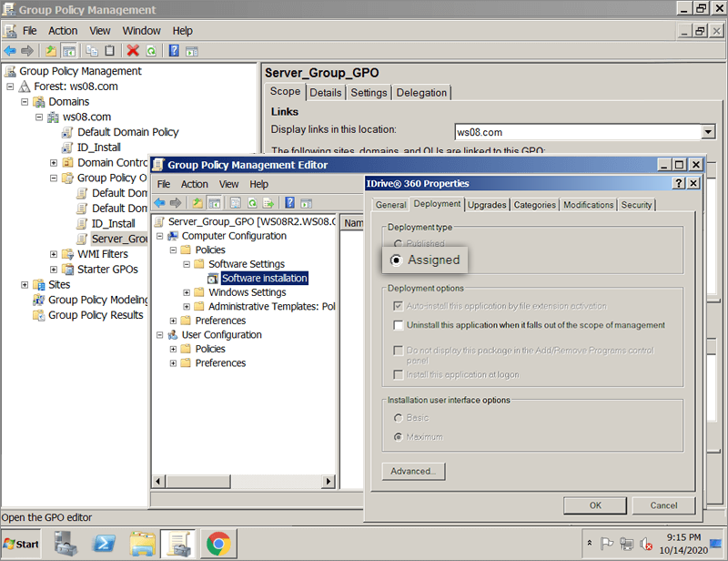This screenshot has height=561, width=728.
Task: Click the Help icon in Editor toolbar
Action: 289,203
